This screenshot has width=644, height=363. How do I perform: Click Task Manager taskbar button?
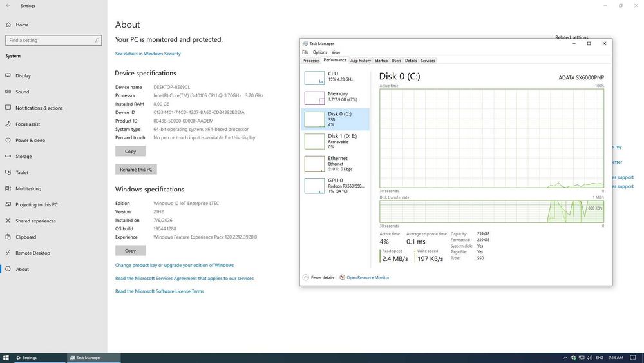(x=93, y=358)
